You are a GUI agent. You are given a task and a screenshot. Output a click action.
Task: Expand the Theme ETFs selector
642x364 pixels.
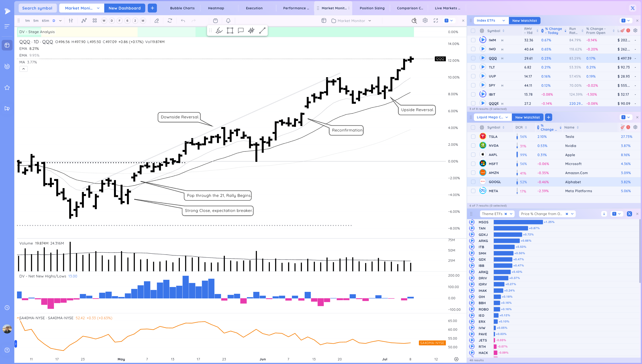click(x=511, y=214)
